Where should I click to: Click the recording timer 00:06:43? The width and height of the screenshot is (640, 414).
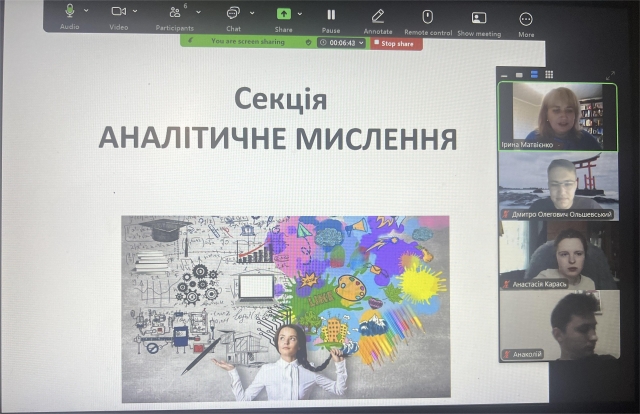coord(340,43)
